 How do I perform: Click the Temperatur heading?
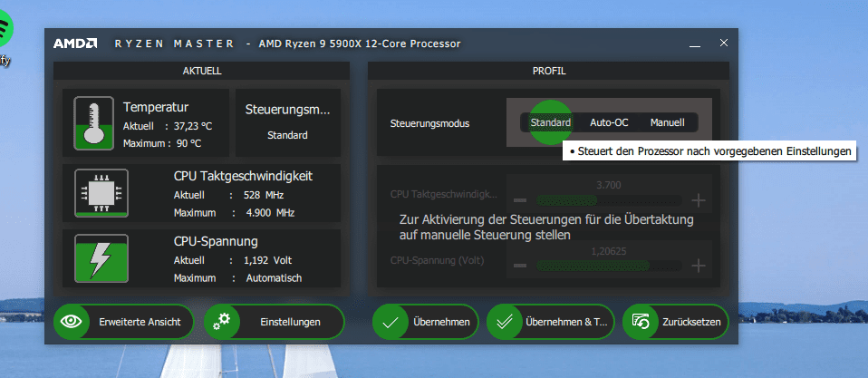(156, 107)
